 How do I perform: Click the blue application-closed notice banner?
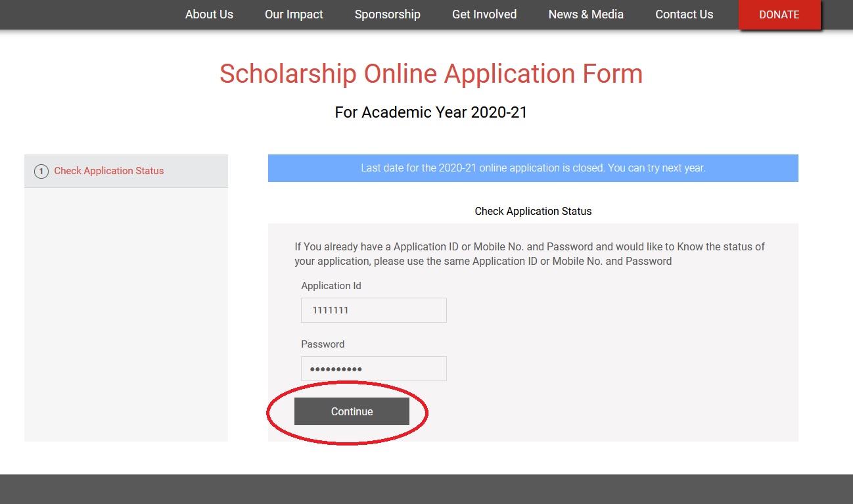(533, 168)
